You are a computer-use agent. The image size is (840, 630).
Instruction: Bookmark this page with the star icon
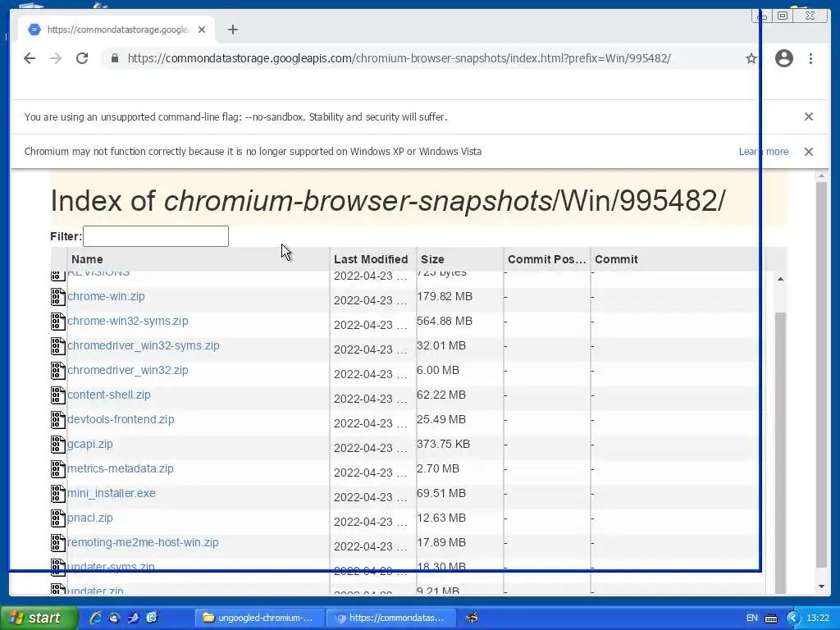click(751, 58)
